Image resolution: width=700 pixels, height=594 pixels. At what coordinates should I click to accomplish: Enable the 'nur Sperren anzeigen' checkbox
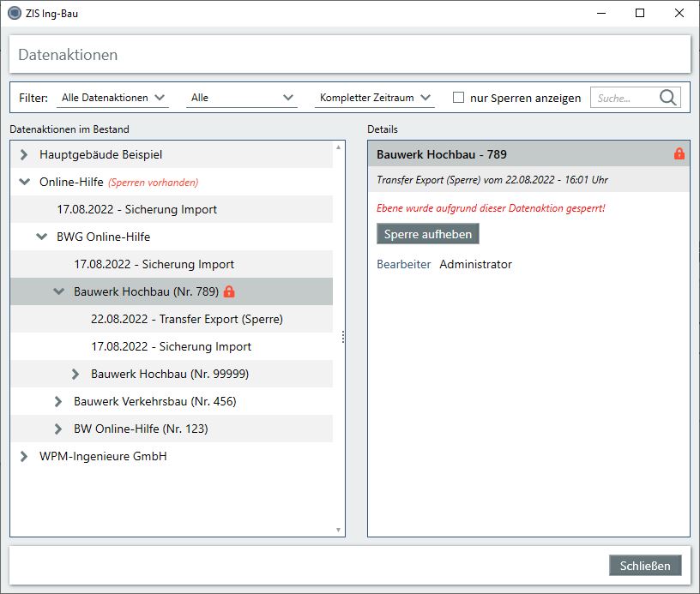point(458,98)
